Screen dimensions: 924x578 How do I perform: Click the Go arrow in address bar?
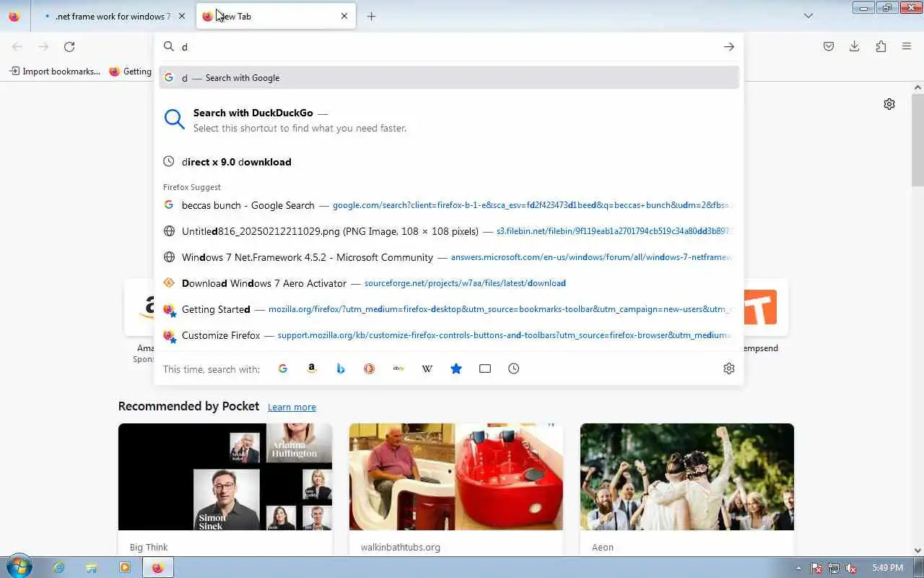point(729,47)
